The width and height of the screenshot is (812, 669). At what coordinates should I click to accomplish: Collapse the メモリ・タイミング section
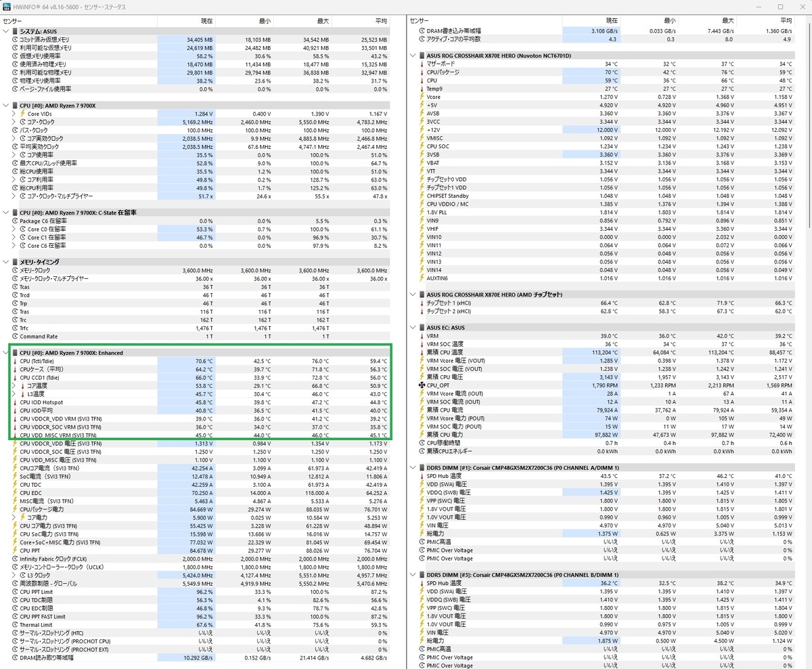click(x=6, y=262)
